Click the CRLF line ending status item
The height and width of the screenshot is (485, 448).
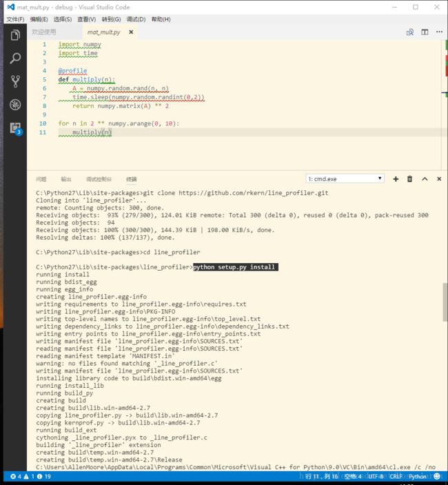[x=396, y=477]
